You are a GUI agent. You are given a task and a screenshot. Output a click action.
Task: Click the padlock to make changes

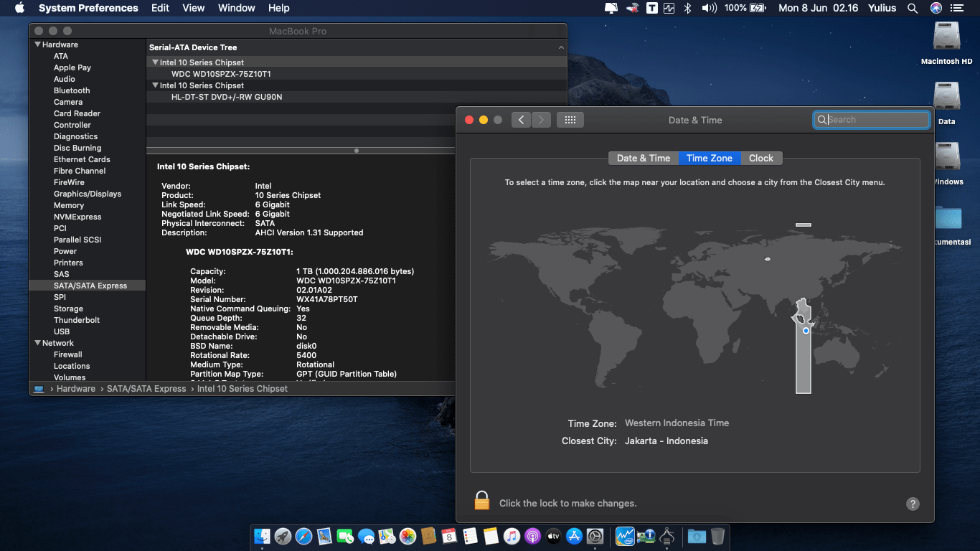point(482,501)
